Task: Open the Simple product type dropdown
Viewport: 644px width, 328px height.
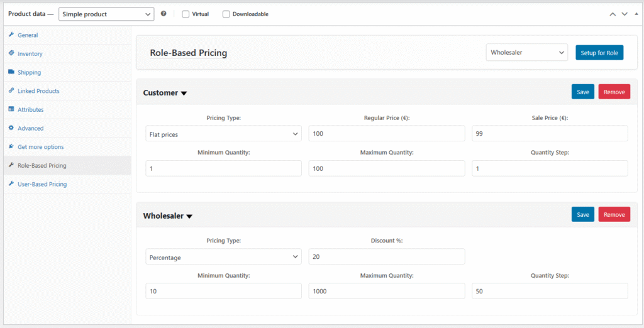Action: coord(106,14)
